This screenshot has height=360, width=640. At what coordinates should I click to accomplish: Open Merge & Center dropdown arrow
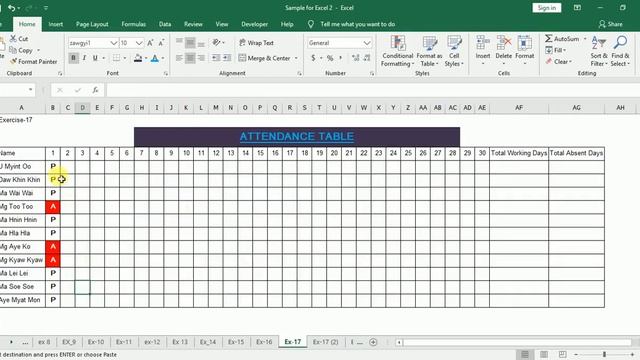click(x=296, y=58)
